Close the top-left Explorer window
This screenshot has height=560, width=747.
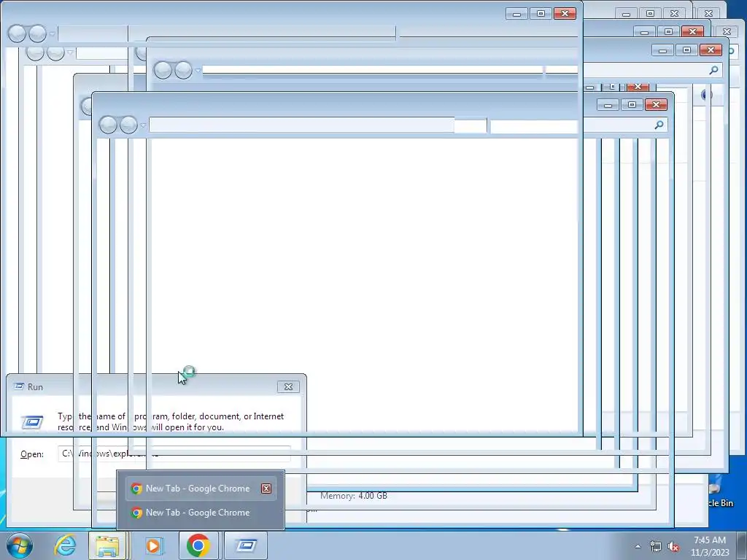click(565, 14)
